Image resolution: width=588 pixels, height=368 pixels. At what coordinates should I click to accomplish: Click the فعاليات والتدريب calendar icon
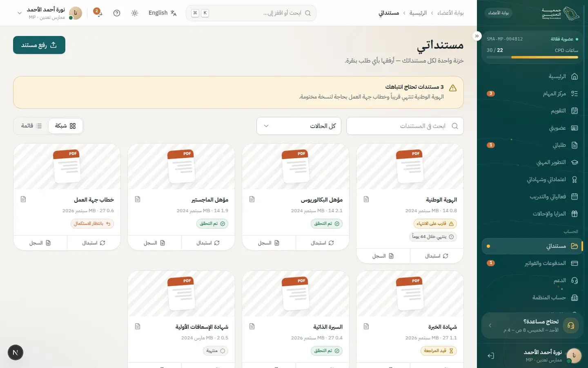[575, 197]
